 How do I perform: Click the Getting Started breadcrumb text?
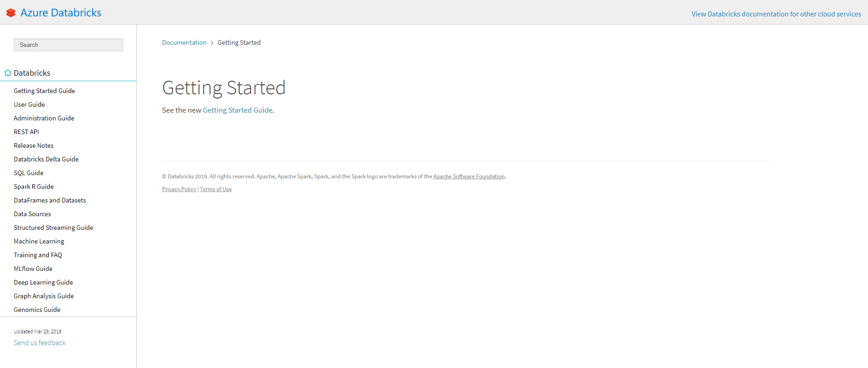click(x=239, y=42)
